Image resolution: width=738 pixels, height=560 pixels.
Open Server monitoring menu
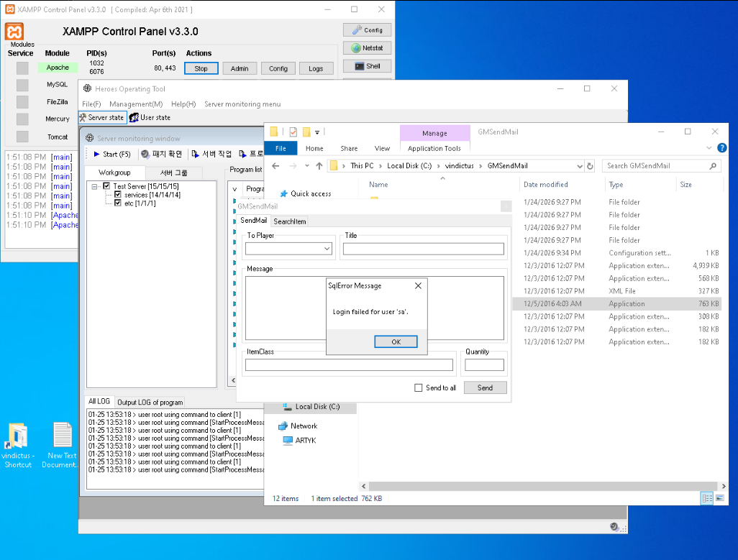pyautogui.click(x=242, y=104)
